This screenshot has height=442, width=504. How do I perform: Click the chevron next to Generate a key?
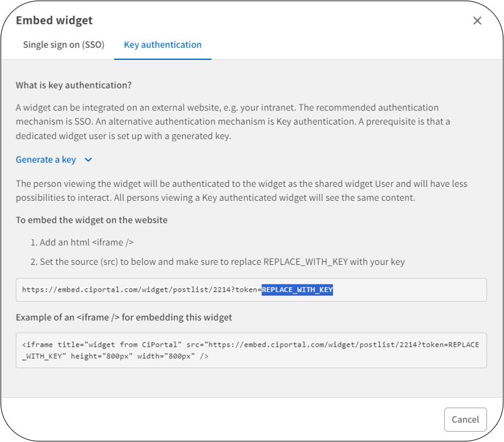(88, 159)
